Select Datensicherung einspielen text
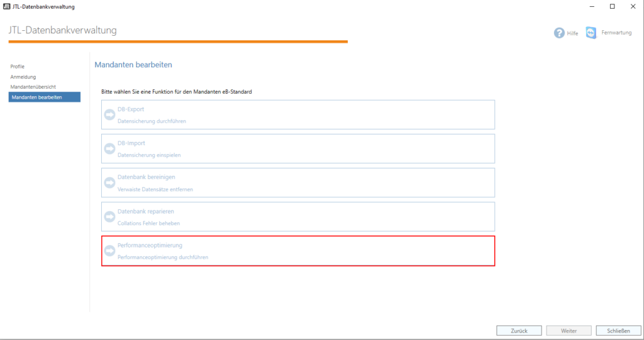 coord(149,155)
